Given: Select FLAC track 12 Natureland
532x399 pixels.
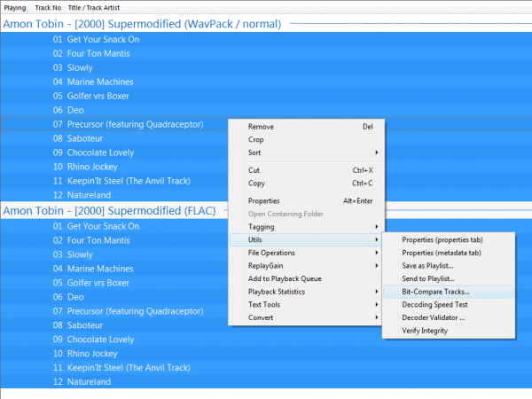Looking at the screenshot, I should (89, 382).
